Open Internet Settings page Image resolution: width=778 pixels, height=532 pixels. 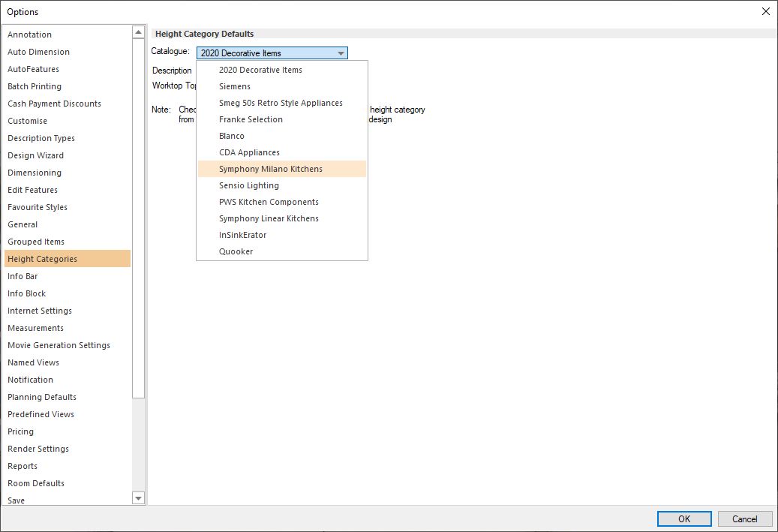coord(68,311)
